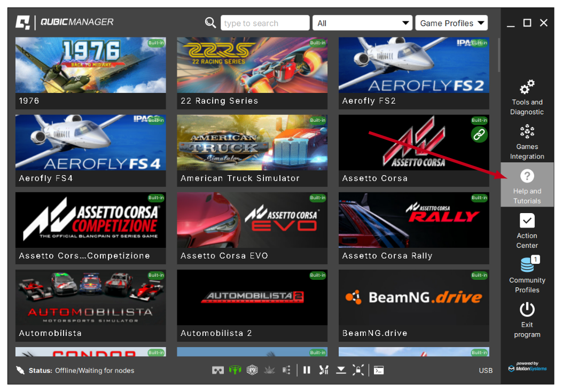Click the VR headset icon in bottom toolbar

coord(218,370)
